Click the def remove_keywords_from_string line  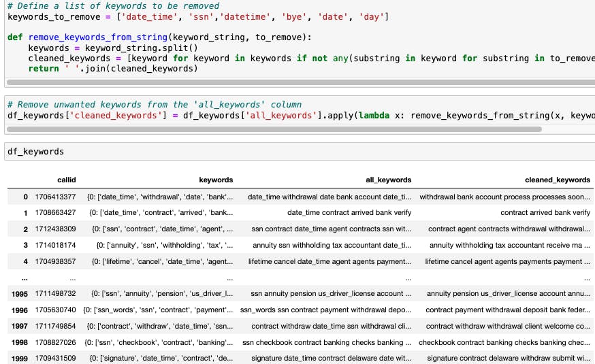click(159, 37)
